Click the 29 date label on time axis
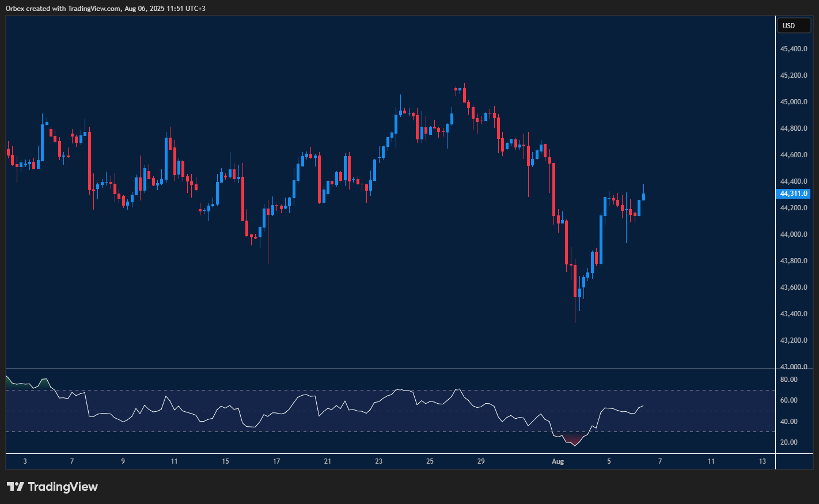The width and height of the screenshot is (819, 504). [x=481, y=461]
